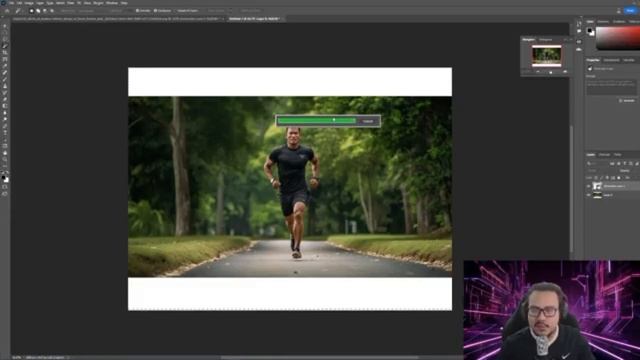Open the File menu
Viewport: 640px width, 360px height.
pos(12,3)
